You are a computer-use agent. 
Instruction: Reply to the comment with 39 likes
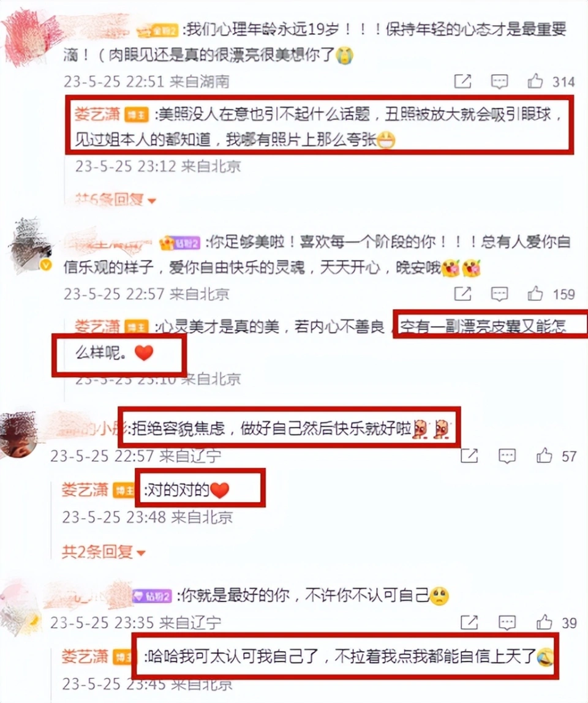pos(507,623)
